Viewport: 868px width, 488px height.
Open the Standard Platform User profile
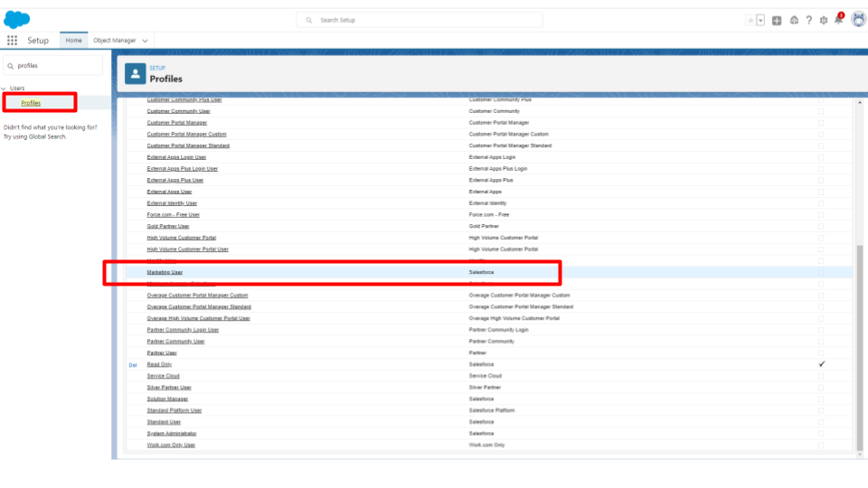click(175, 410)
